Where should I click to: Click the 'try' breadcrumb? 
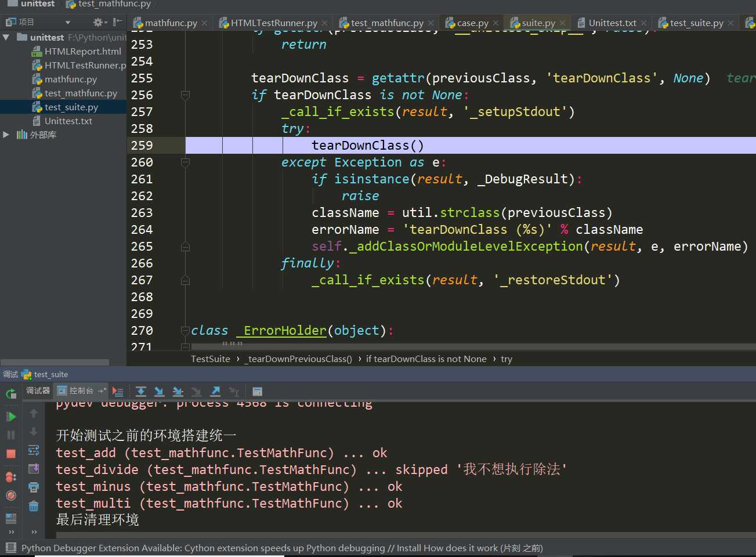click(507, 359)
